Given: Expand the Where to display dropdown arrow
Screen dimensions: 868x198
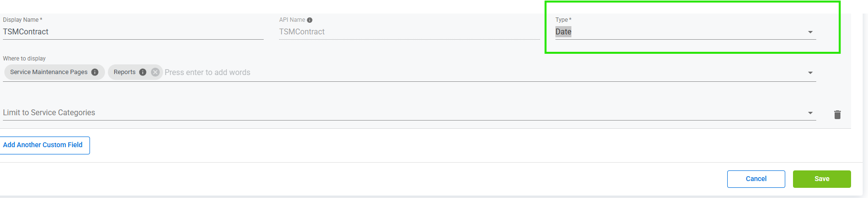Looking at the screenshot, I should click(810, 73).
